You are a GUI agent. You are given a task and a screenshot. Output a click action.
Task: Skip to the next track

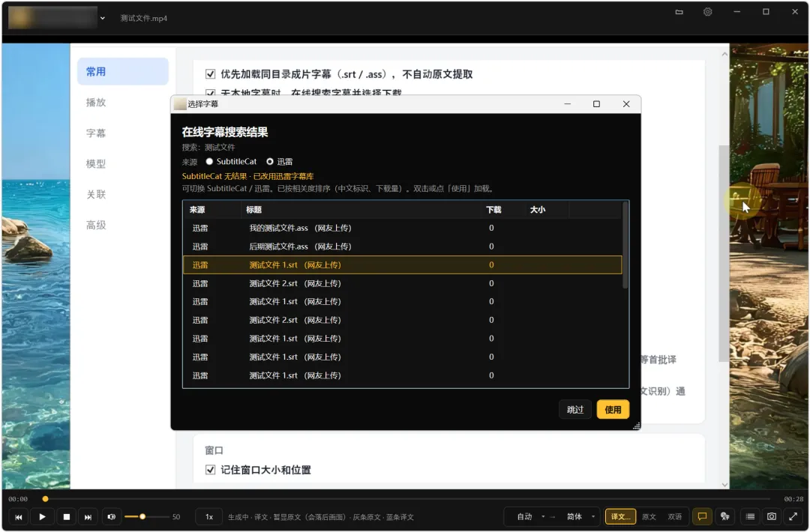tap(88, 516)
